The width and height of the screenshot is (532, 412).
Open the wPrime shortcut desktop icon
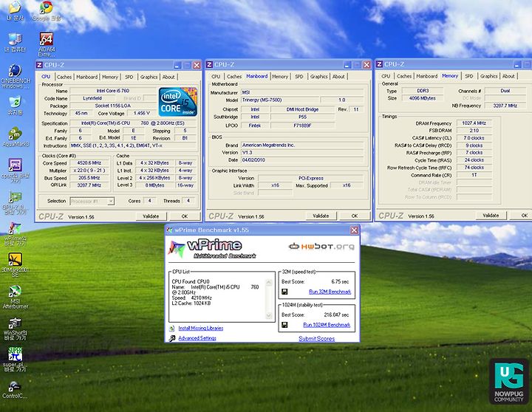click(x=15, y=233)
